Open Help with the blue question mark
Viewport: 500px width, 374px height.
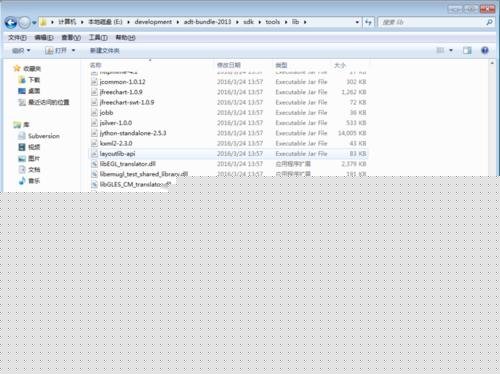coord(485,50)
